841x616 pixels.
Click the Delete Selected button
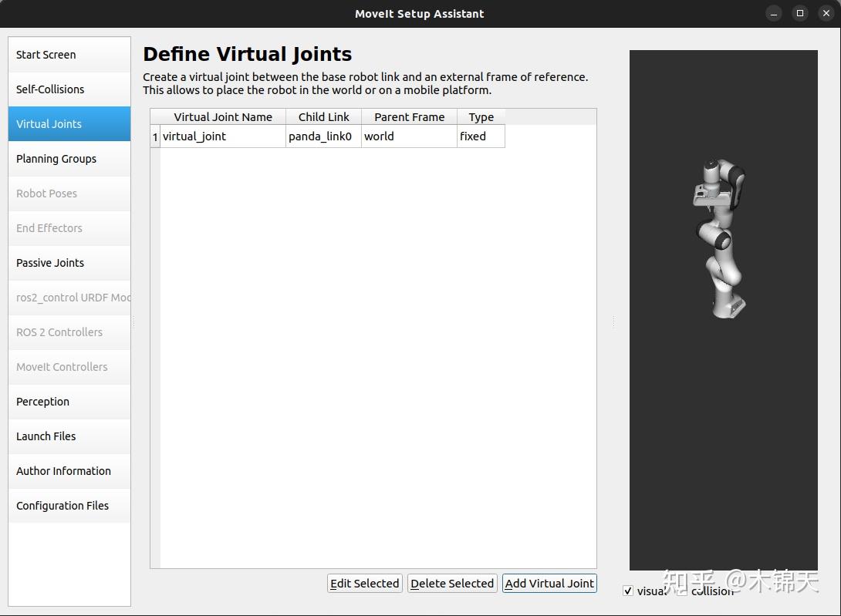(452, 583)
